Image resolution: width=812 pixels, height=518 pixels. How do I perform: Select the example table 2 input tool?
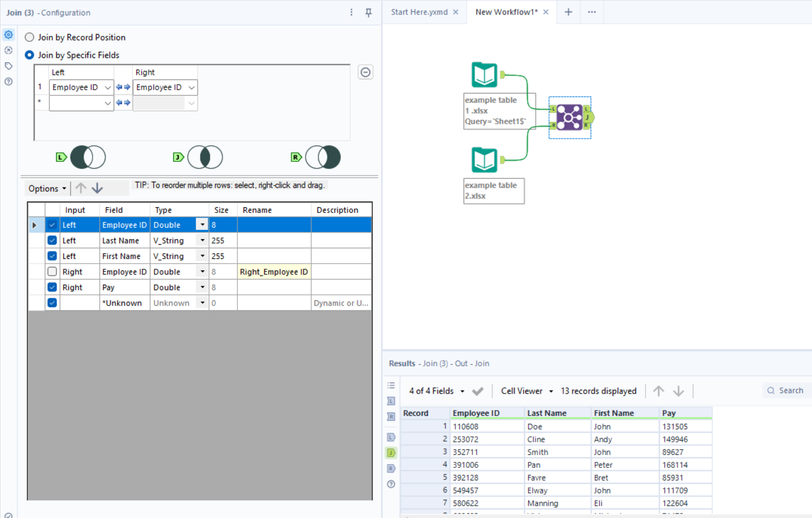click(484, 160)
